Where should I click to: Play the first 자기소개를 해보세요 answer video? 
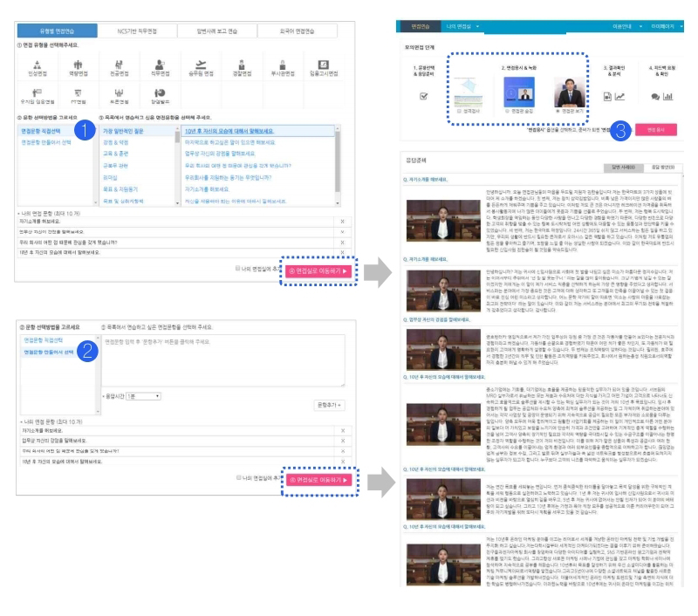[443, 221]
